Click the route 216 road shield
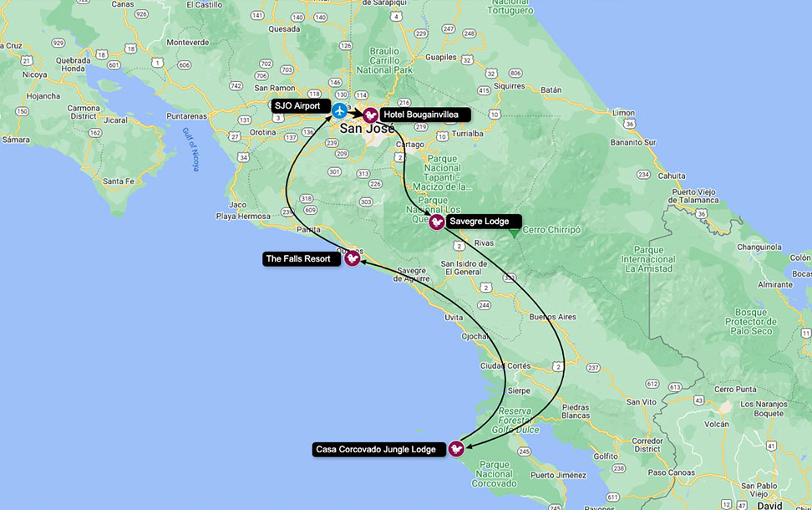812x510 pixels. [x=404, y=103]
